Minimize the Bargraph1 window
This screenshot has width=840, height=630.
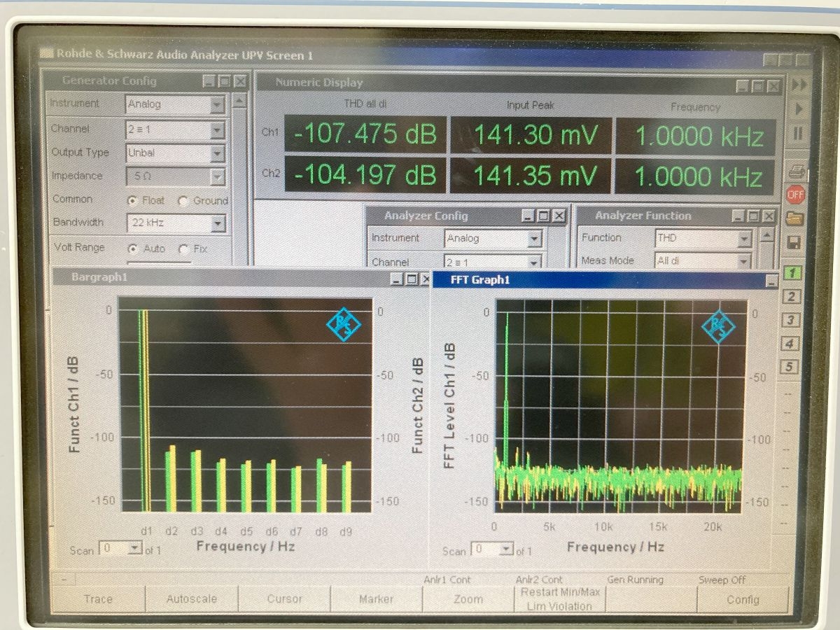pyautogui.click(x=397, y=279)
